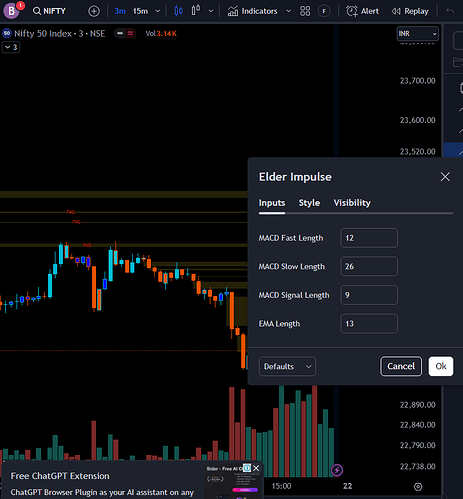Open the Indicators menu

pyautogui.click(x=253, y=11)
